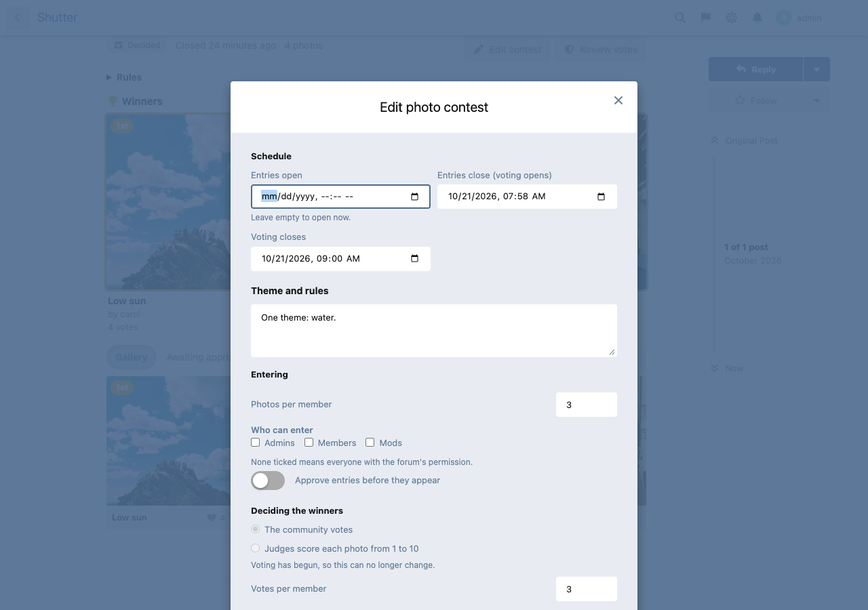The width and height of the screenshot is (868, 610).
Task: Open the Follow dropdown arrow
Action: click(816, 100)
